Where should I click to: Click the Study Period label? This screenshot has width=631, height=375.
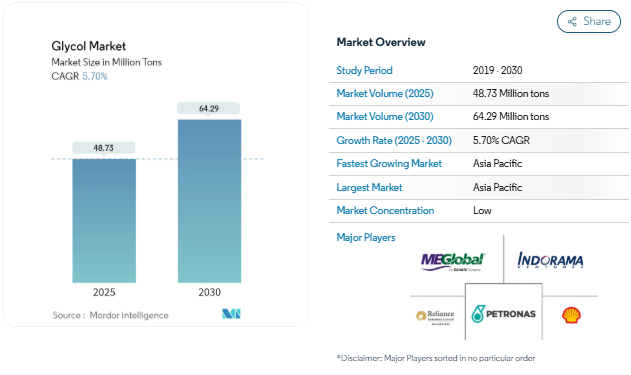pyautogui.click(x=364, y=70)
